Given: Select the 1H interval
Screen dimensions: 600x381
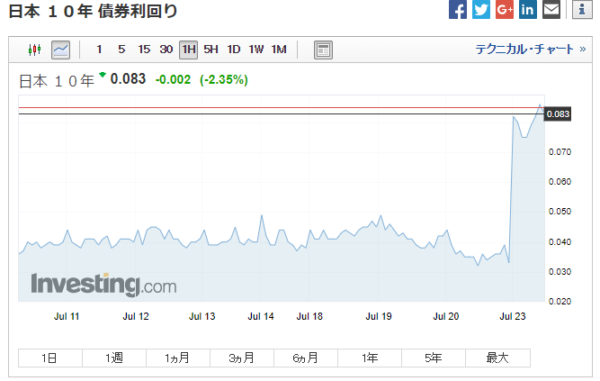Looking at the screenshot, I should coord(189,50).
